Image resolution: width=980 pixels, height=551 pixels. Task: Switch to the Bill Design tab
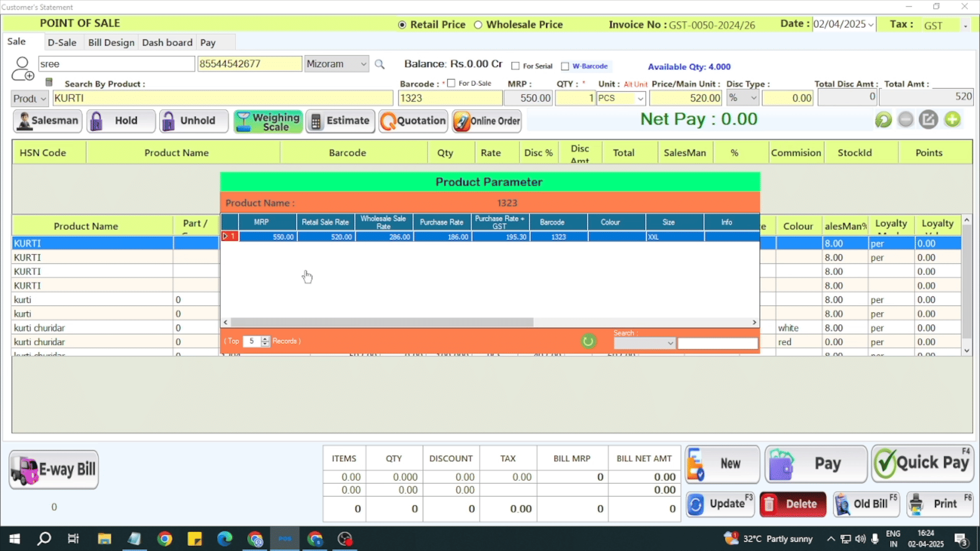tap(111, 43)
